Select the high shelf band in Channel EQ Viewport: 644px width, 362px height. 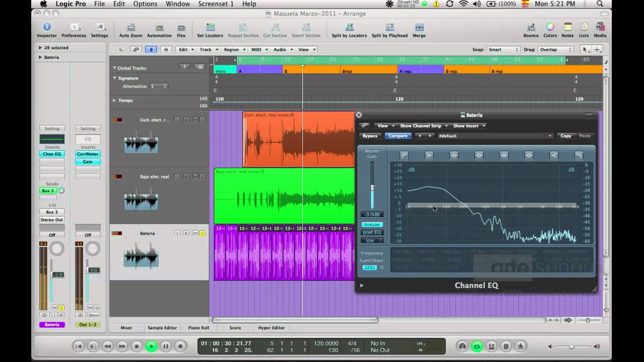[x=554, y=155]
